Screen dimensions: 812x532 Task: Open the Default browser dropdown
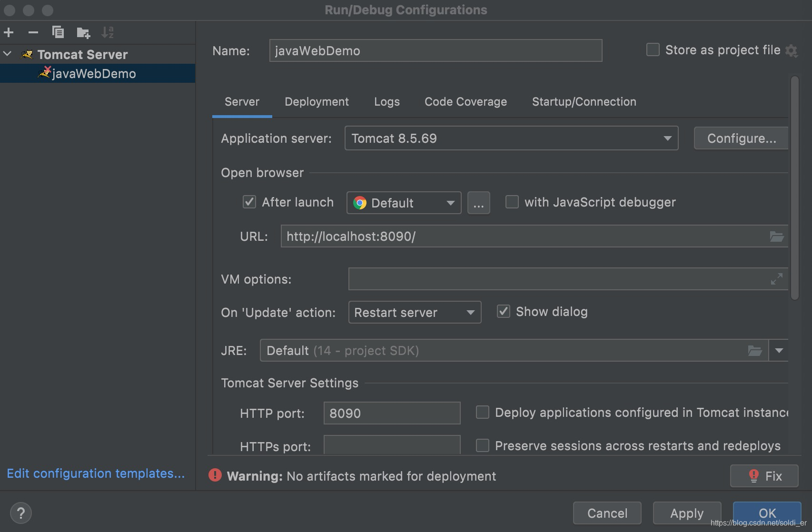pos(404,203)
